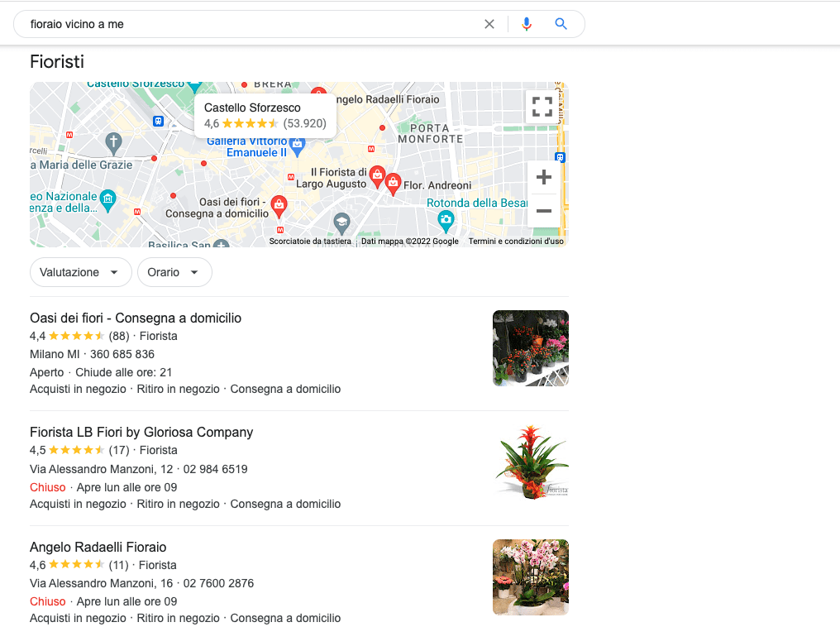Open 'Termini e condizioni d'uso' link
Screen dimensions: 840x627
click(516, 242)
